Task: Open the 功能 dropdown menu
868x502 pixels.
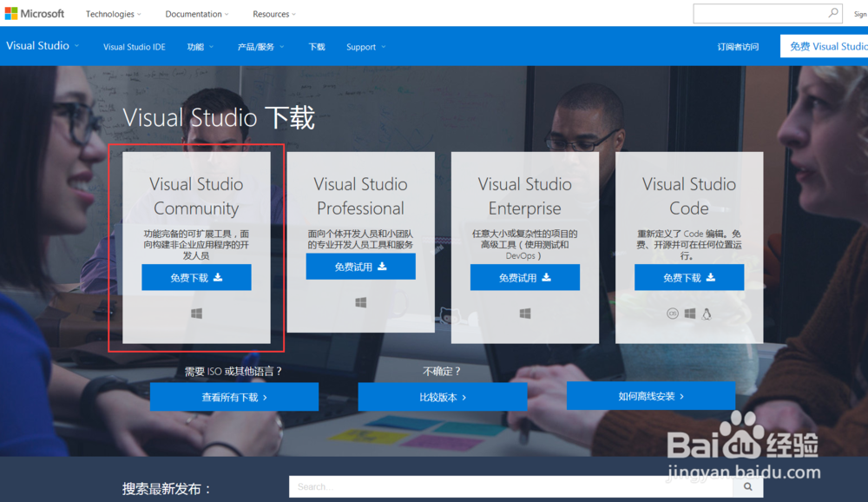Action: pos(200,47)
